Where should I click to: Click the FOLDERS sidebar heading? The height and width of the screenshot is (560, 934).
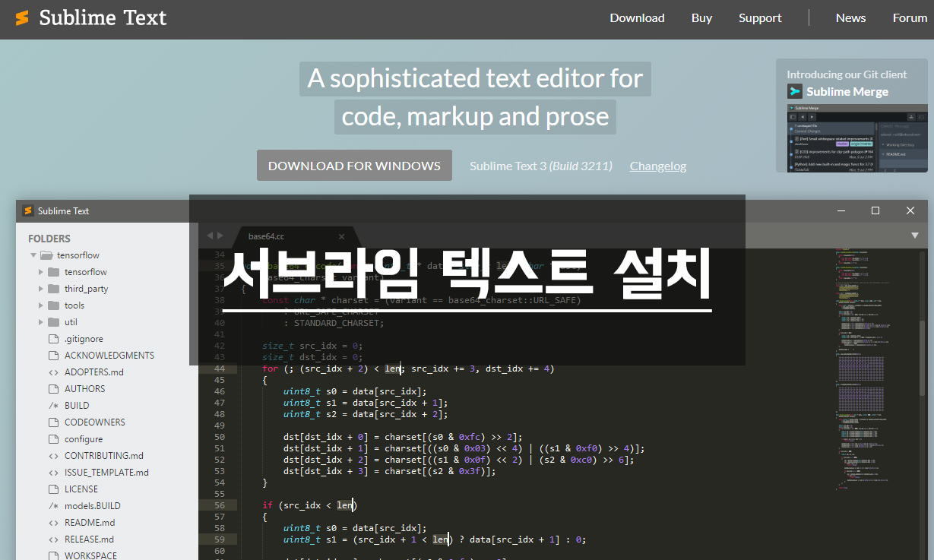(49, 238)
